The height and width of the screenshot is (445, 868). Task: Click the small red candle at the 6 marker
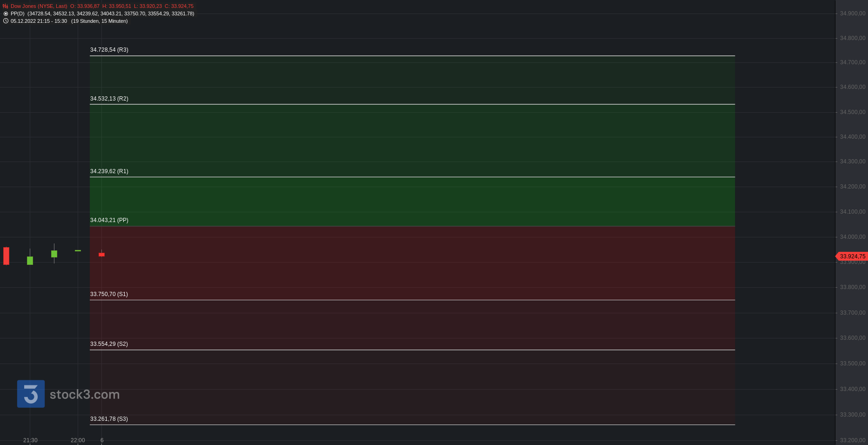(x=101, y=255)
